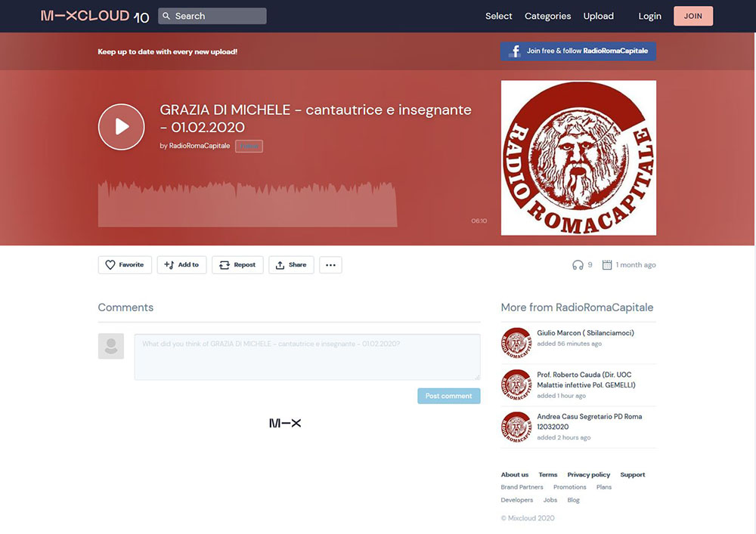Click the '06:10' duration text
The width and height of the screenshot is (756, 534).
tap(479, 221)
